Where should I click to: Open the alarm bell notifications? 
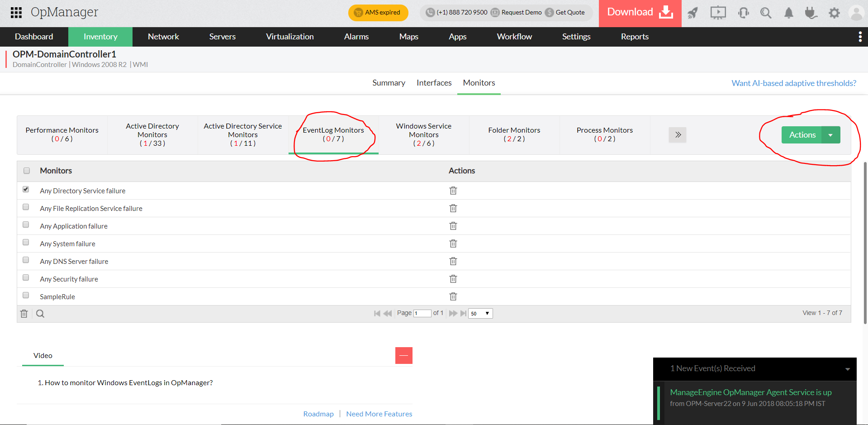click(x=789, y=13)
